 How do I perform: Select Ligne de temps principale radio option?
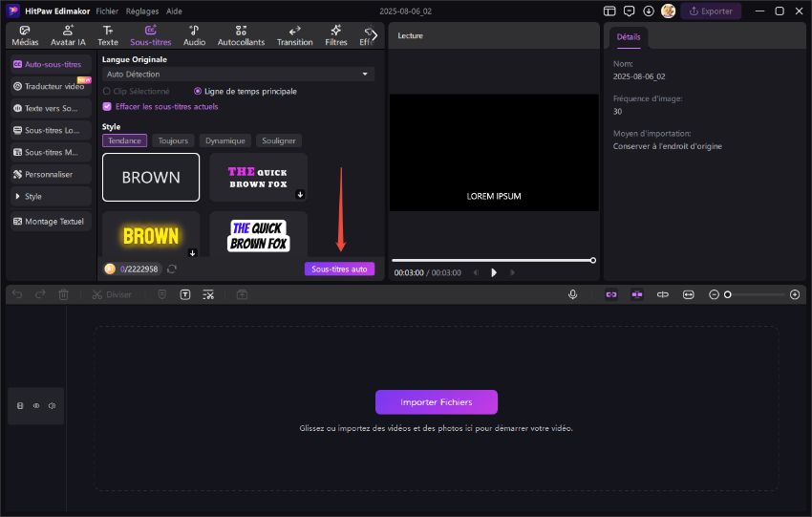pyautogui.click(x=198, y=91)
